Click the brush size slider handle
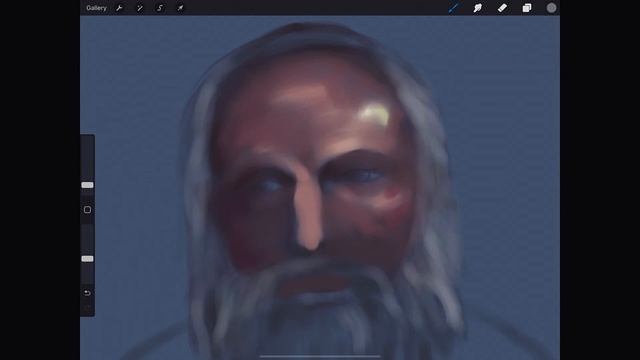This screenshot has width=640, height=360. pos(87,185)
